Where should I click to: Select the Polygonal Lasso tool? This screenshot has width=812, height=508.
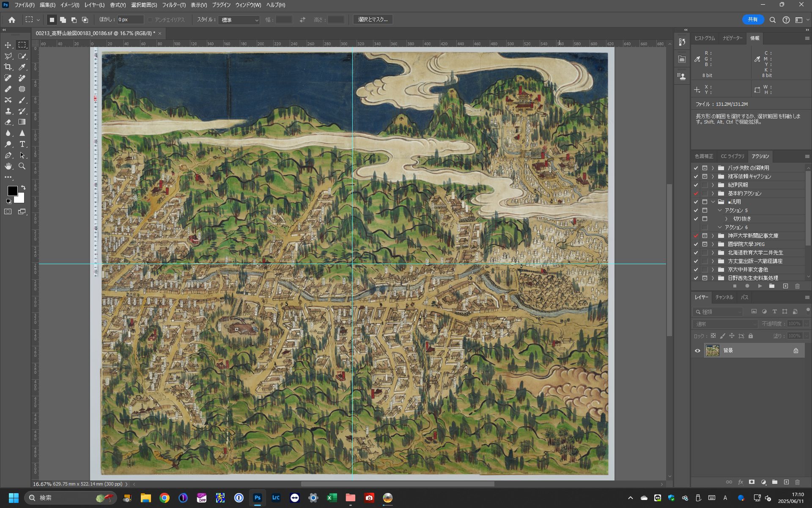(8, 56)
